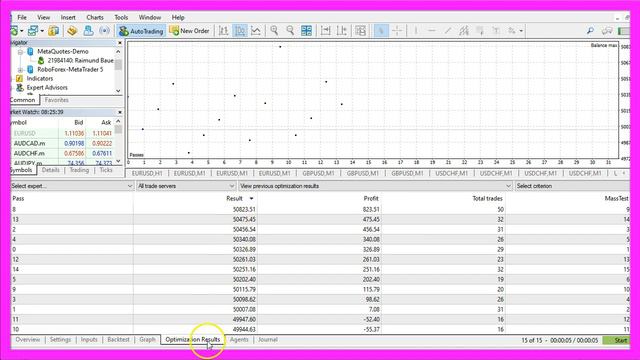Click the signals broadcast icon

coord(104,31)
